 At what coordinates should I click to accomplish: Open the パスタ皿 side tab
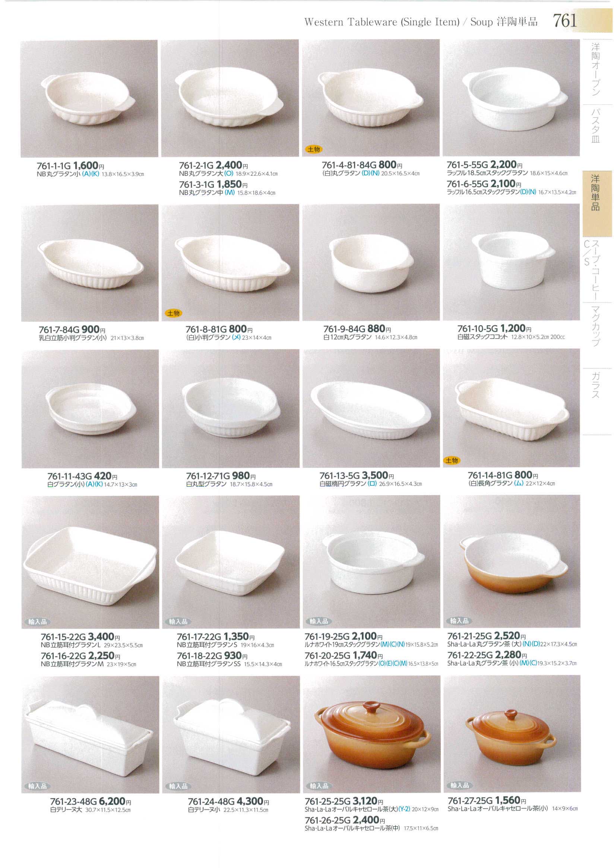595,126
